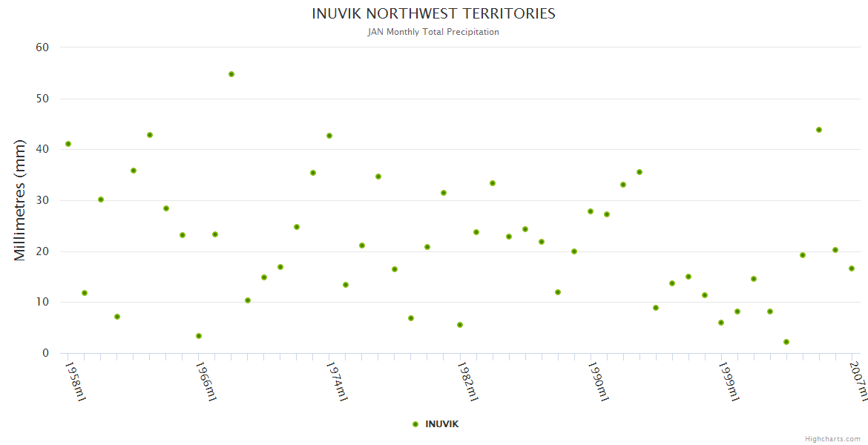
Task: Select the 1966m1 data point near 3 mm
Action: coord(199,336)
